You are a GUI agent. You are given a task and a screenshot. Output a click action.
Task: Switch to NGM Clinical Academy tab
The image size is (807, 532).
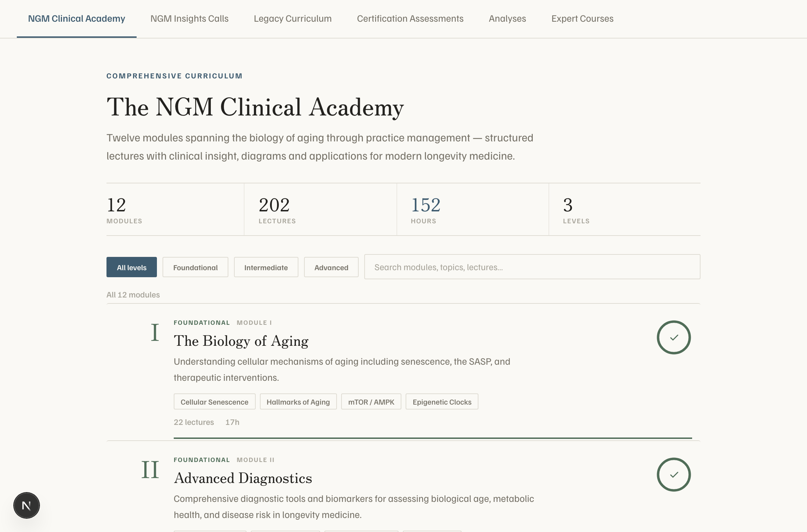coord(76,19)
